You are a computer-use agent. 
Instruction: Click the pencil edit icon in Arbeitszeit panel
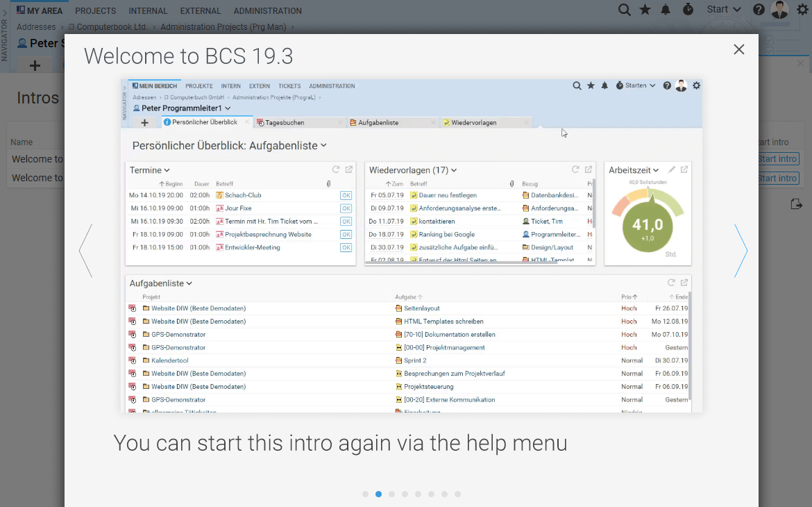[672, 169]
